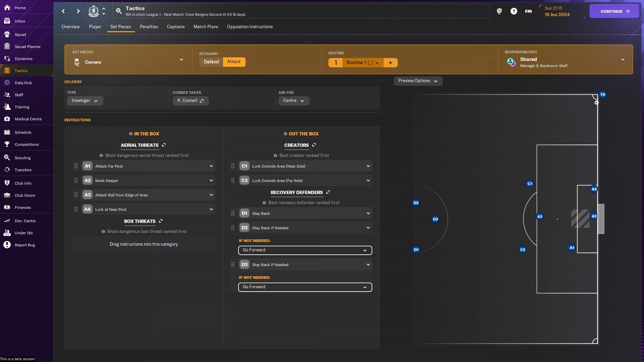Open the Transfers sidebar icon
This screenshot has width=644, height=362.
pyautogui.click(x=7, y=170)
